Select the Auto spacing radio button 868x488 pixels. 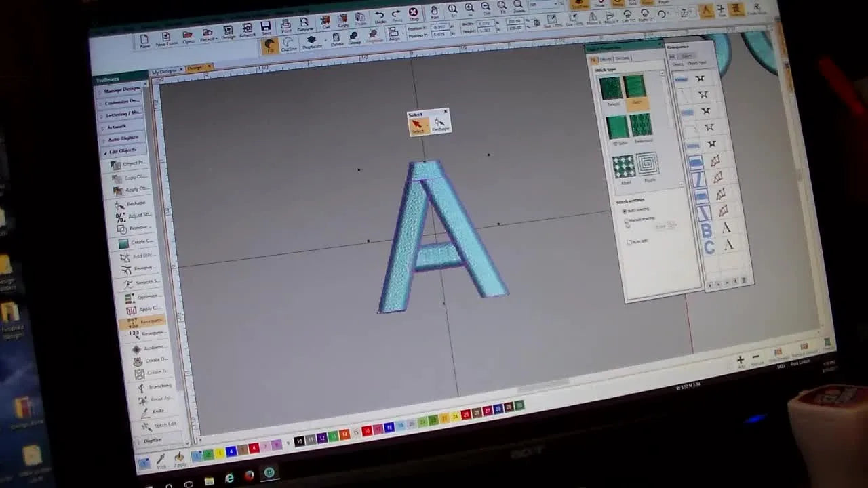coord(625,211)
